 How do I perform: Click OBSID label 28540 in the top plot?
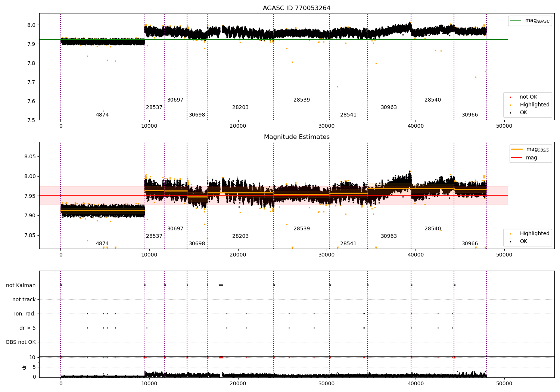[x=433, y=100]
